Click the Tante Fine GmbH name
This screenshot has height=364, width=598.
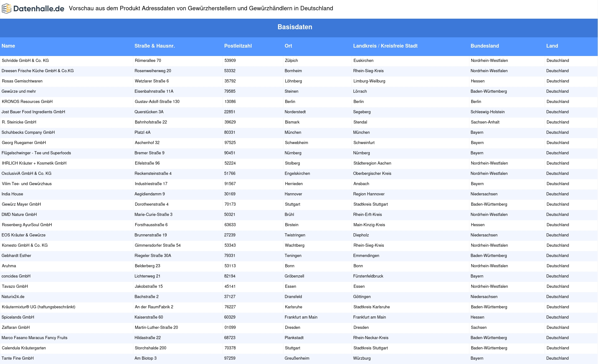[x=17, y=358]
